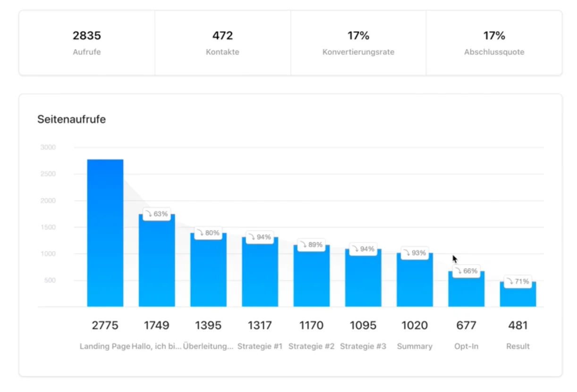Select the Opt-In bar in chart
577x392 pixels.
[x=466, y=292]
